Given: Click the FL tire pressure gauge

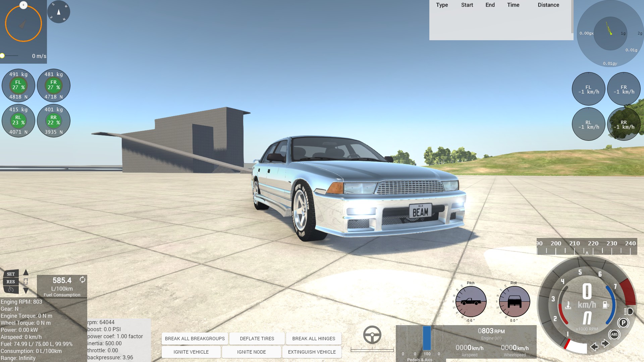Looking at the screenshot, I should point(18,85).
